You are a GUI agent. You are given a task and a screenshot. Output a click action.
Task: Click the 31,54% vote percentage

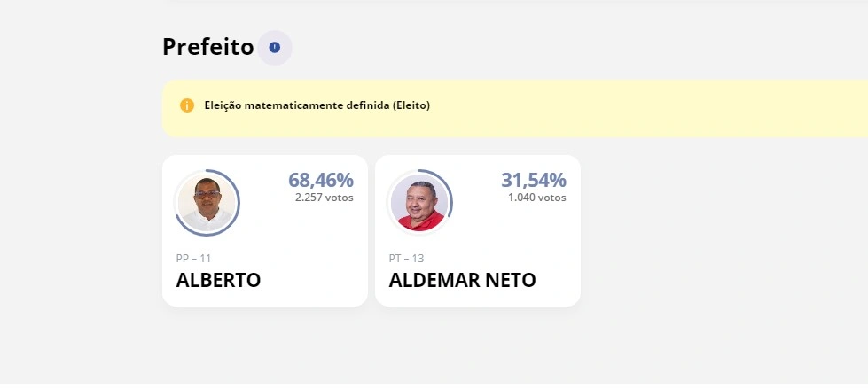533,180
